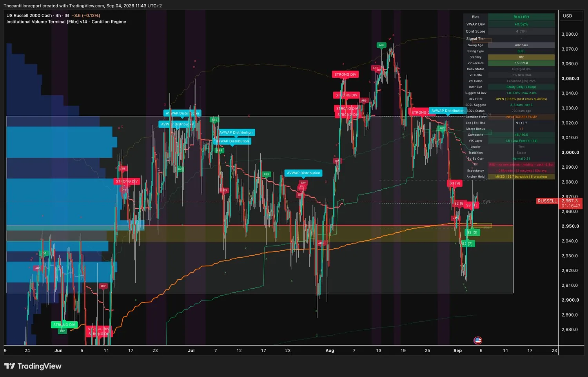Click the VP Recalcs value 153 total
Viewport: 588px width, 377px height.
[x=521, y=63]
